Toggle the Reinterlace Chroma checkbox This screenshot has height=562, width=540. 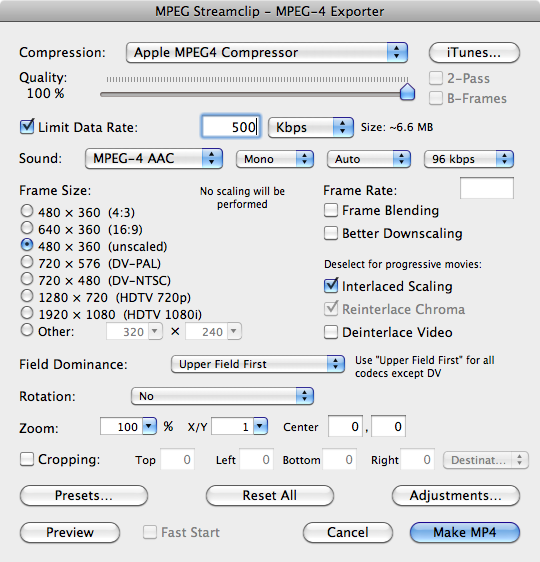331,309
